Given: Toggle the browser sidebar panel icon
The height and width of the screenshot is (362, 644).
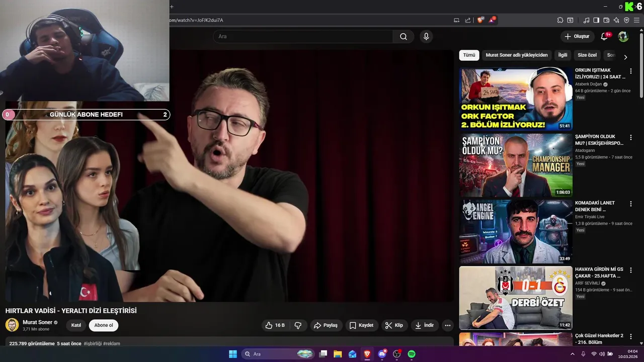Looking at the screenshot, I should click(x=596, y=20).
